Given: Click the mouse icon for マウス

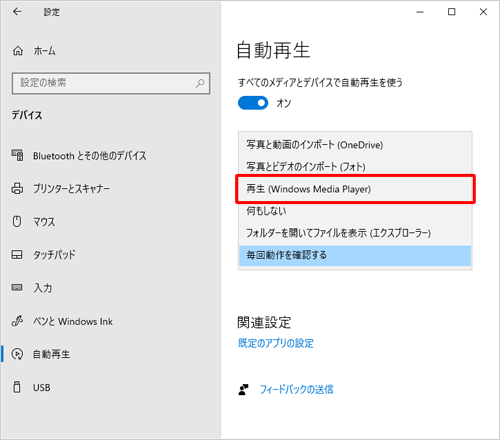Looking at the screenshot, I should 17,221.
